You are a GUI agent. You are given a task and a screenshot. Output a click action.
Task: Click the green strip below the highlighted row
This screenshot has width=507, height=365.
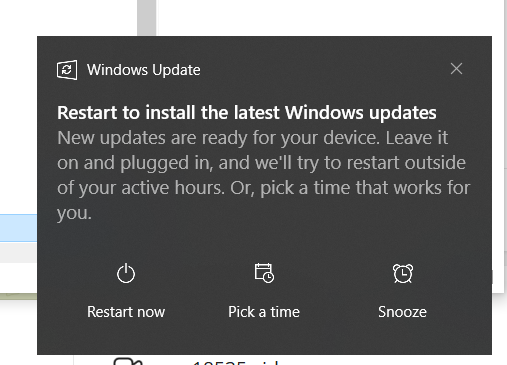[x=18, y=296]
